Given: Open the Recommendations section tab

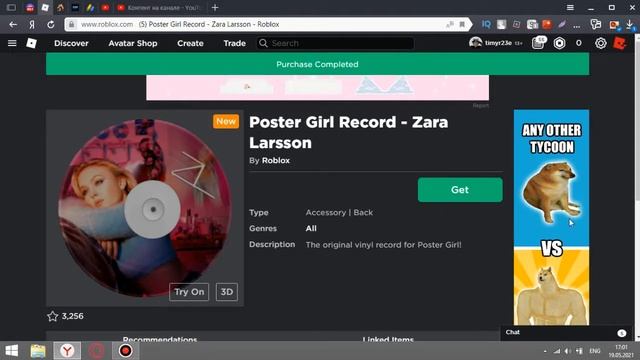Looking at the screenshot, I should click(x=160, y=338).
